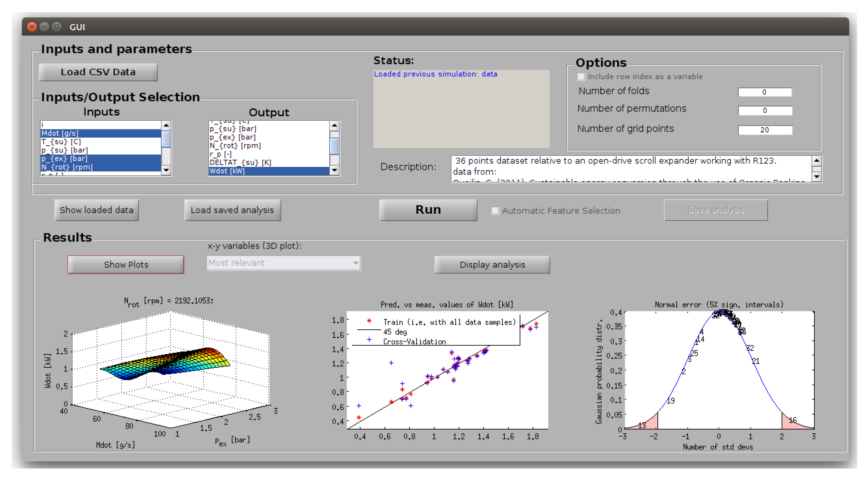Choose N_{rot} [rpm] in Output list
Viewport: 868px width, 481px height.
(x=235, y=146)
